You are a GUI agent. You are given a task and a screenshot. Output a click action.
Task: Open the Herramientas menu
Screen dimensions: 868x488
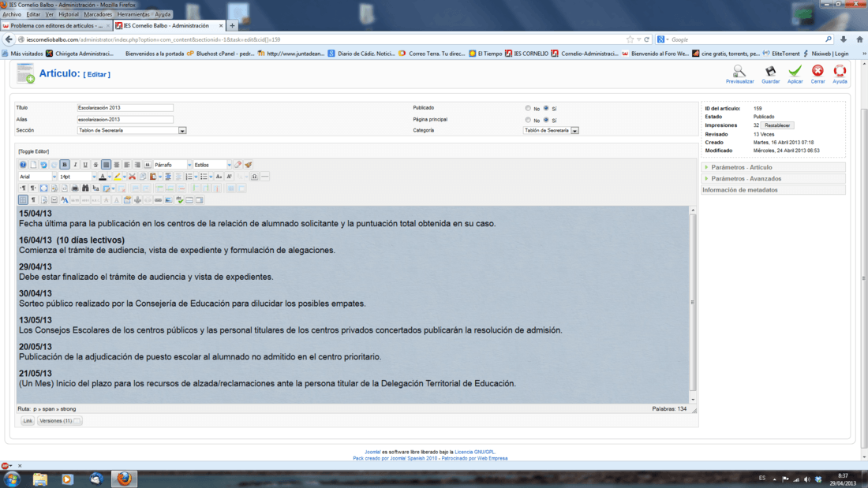(133, 14)
